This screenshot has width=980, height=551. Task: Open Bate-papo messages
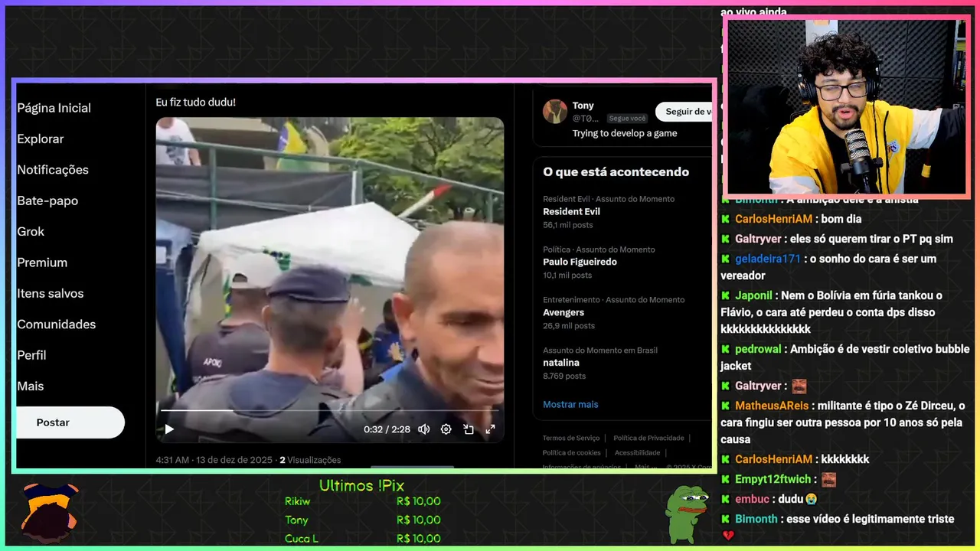(x=47, y=201)
